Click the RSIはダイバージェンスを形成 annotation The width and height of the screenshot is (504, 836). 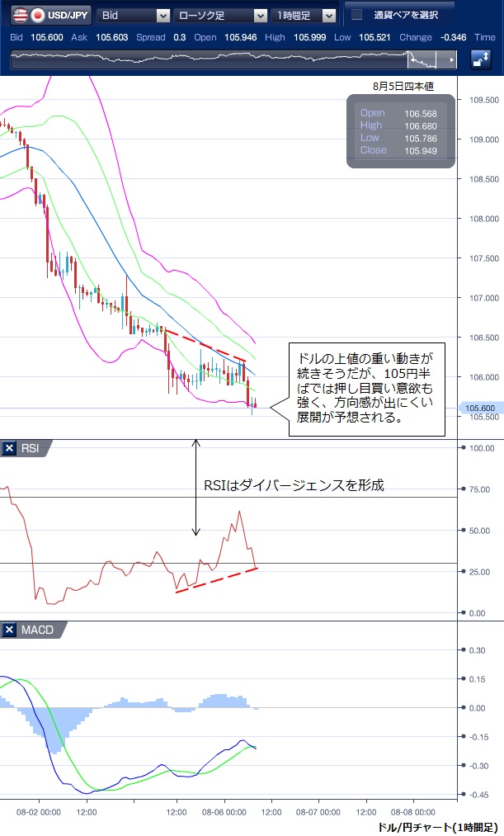click(x=294, y=485)
